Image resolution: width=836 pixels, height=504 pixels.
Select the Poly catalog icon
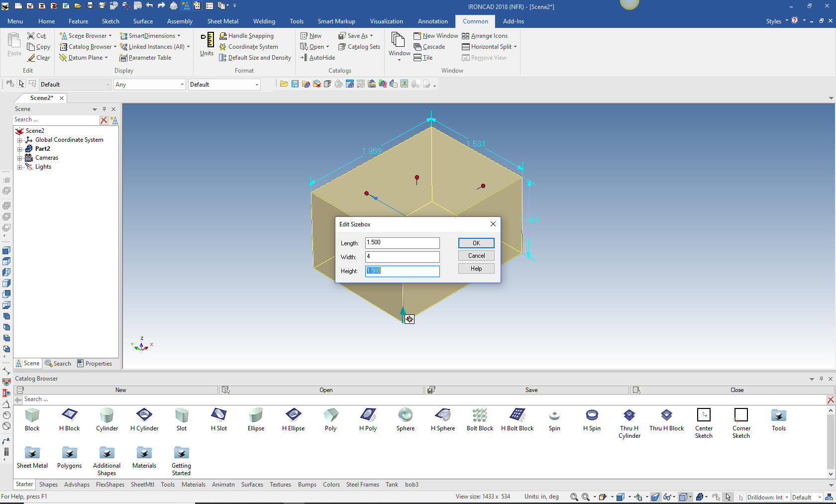[x=331, y=415]
